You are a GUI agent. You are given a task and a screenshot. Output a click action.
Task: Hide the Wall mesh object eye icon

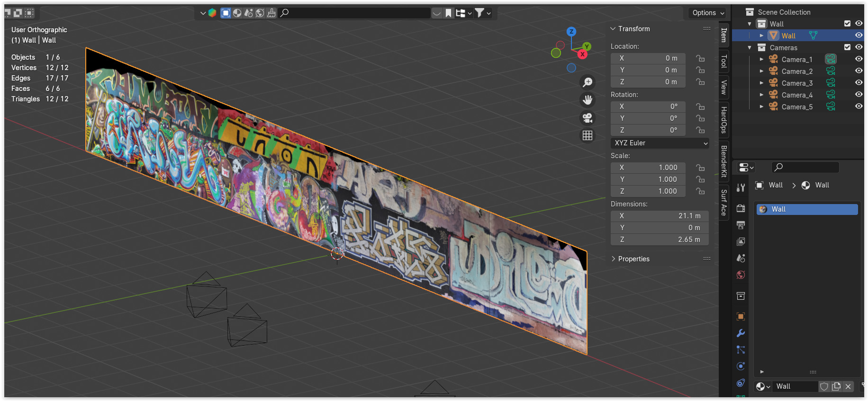coord(859,36)
